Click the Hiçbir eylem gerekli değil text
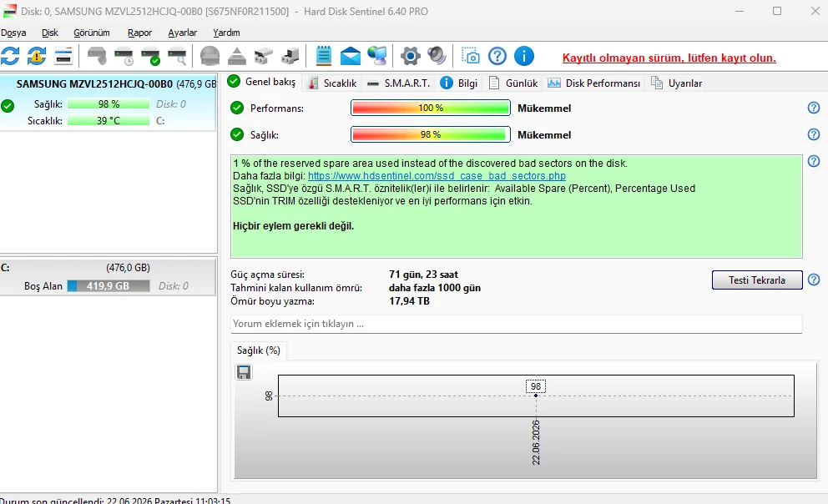 tap(294, 226)
